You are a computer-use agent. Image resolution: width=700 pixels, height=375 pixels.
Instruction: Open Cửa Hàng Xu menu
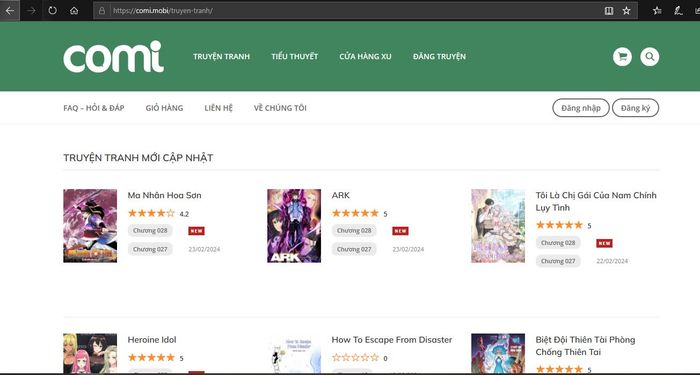click(x=365, y=57)
